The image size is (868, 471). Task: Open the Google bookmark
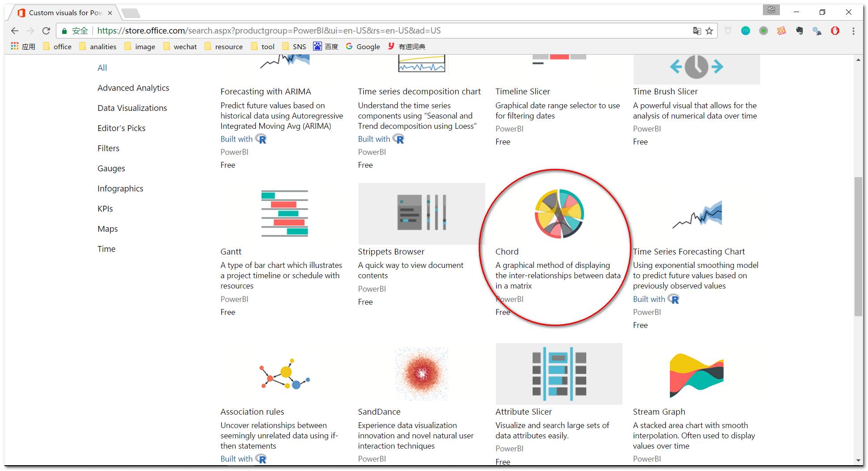(363, 47)
